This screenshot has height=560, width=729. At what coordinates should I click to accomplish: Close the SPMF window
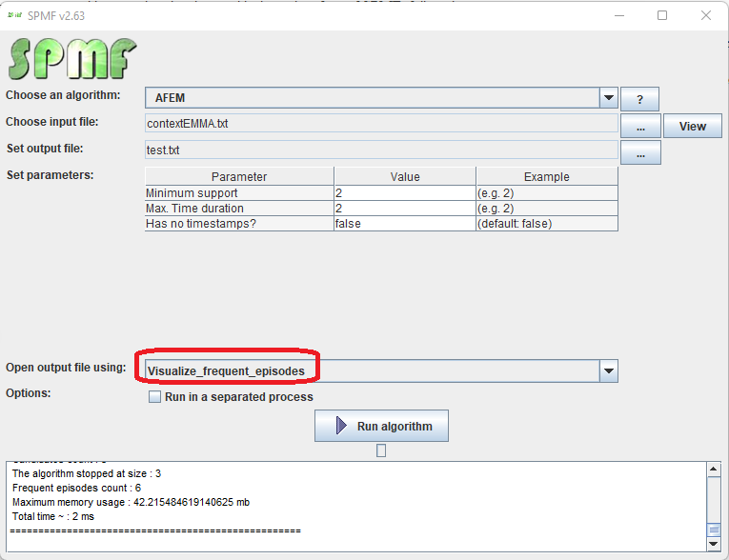pyautogui.click(x=705, y=14)
